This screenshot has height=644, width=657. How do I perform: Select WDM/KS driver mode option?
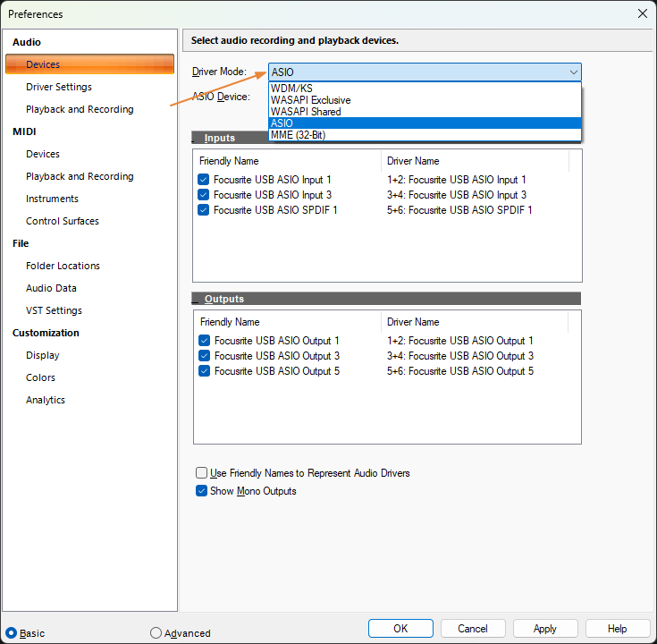point(425,89)
